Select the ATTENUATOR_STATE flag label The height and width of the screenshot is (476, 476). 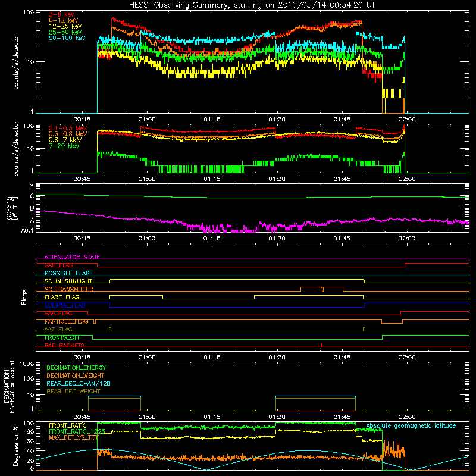72,257
